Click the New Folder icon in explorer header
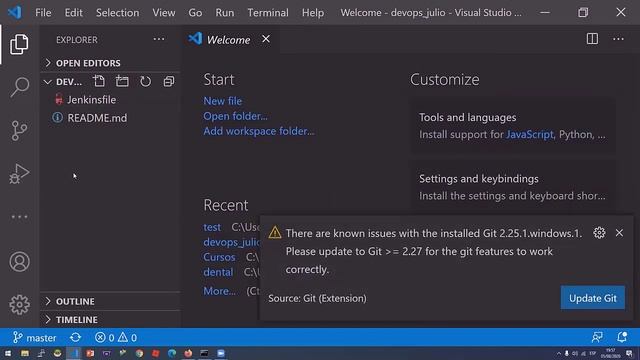640x360 pixels. tap(122, 81)
